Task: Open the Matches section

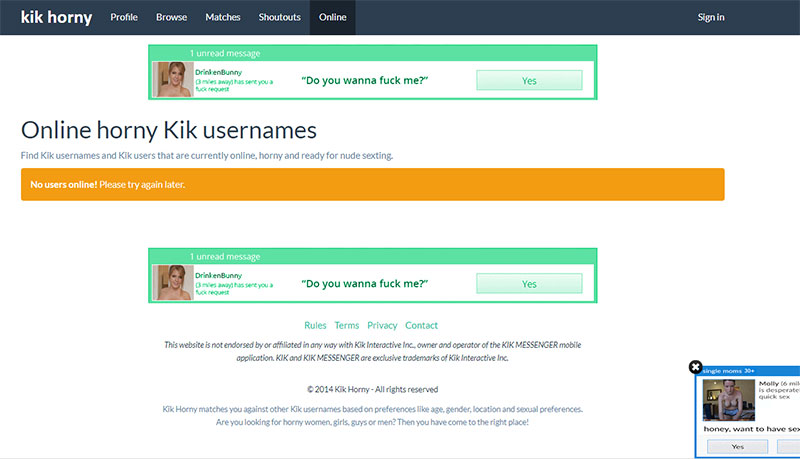Action: [x=222, y=17]
